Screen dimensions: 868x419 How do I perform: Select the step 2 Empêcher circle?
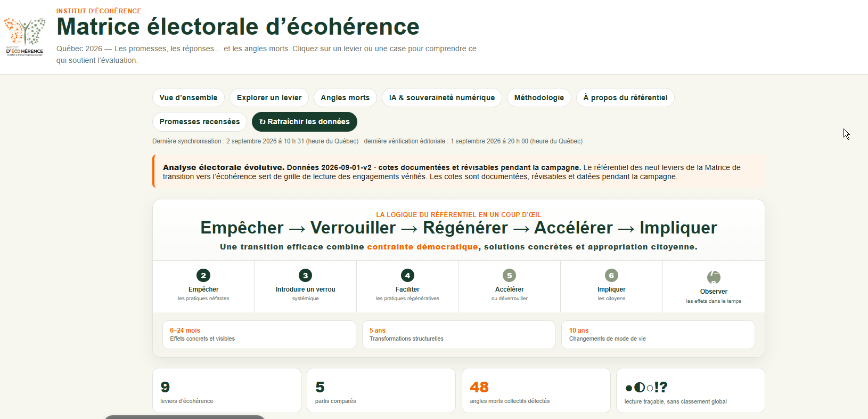click(203, 276)
